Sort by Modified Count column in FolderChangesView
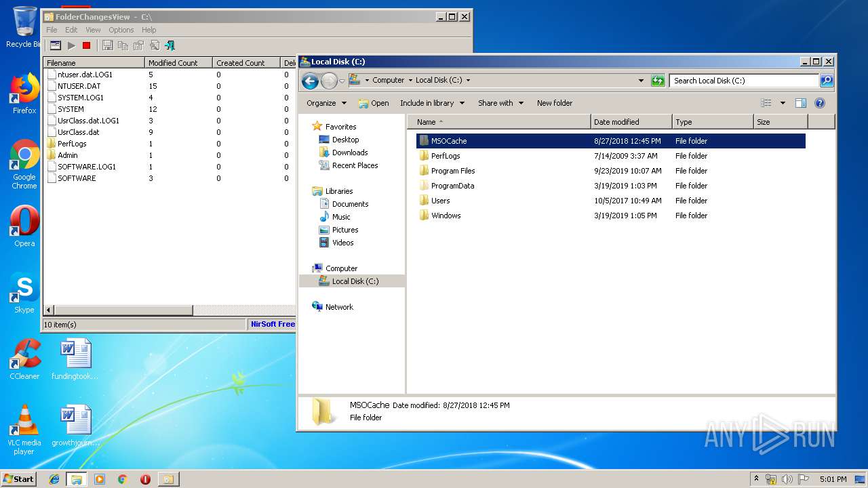 click(179, 63)
